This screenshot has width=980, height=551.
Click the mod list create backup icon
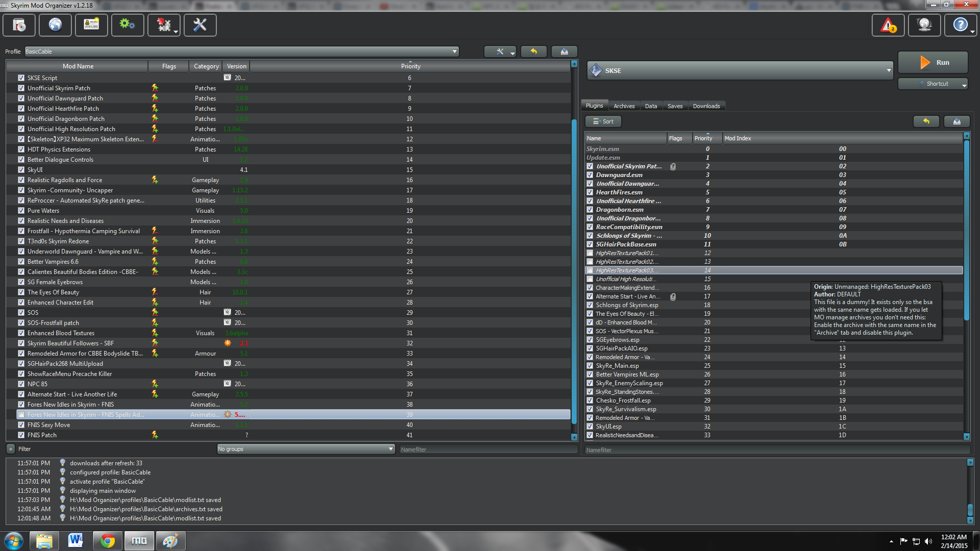565,52
